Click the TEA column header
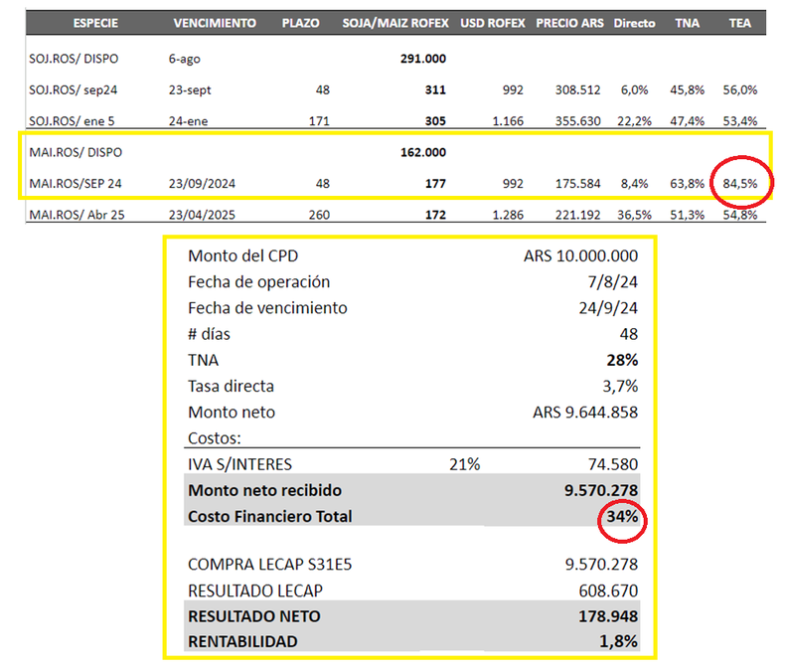The width and height of the screenshot is (785, 672). point(740,23)
